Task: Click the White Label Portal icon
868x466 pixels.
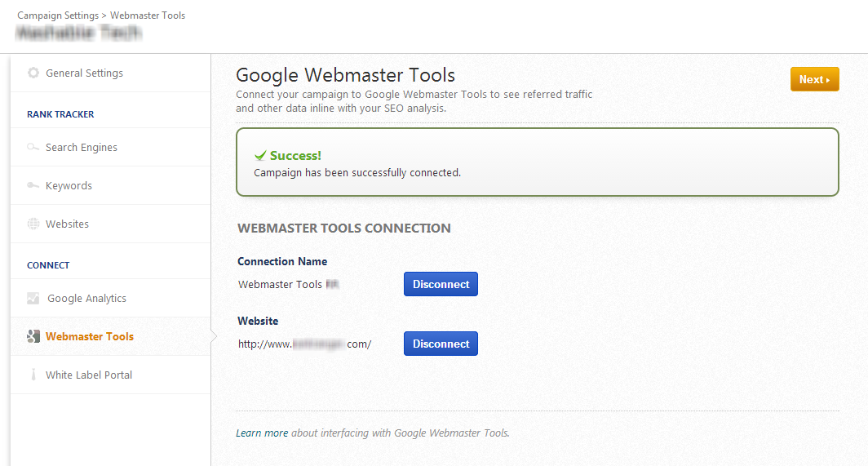Action: [33, 375]
